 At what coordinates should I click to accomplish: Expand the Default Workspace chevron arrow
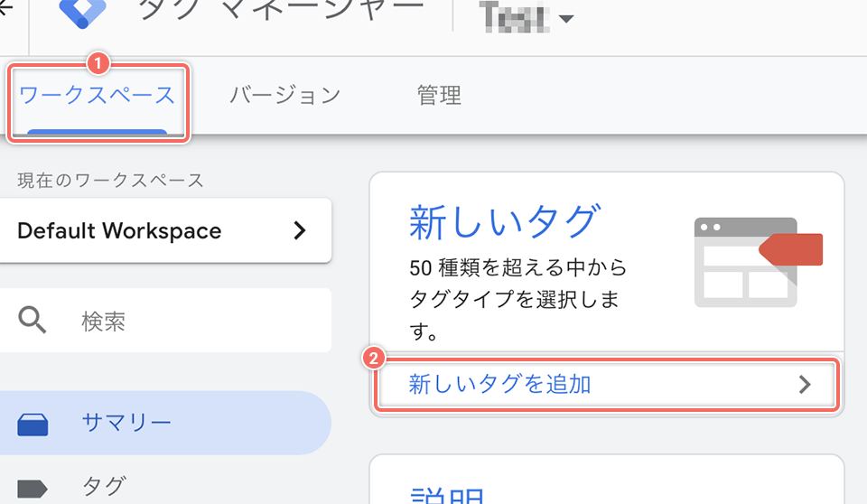tap(300, 230)
